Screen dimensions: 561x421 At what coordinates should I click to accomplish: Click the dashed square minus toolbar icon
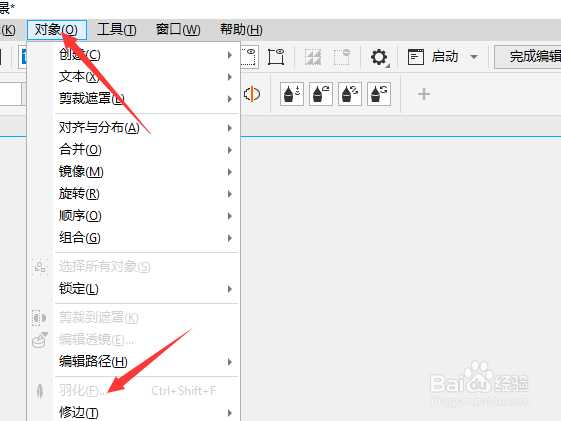pos(342,57)
